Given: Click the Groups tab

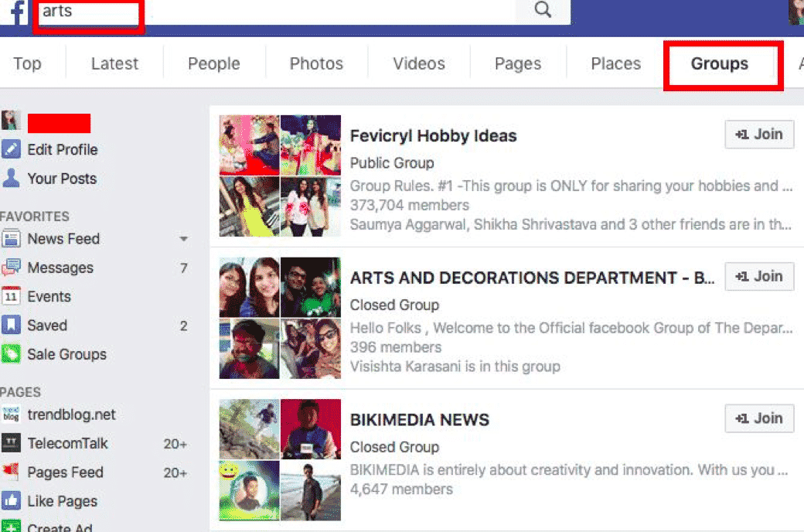Looking at the screenshot, I should 720,63.
